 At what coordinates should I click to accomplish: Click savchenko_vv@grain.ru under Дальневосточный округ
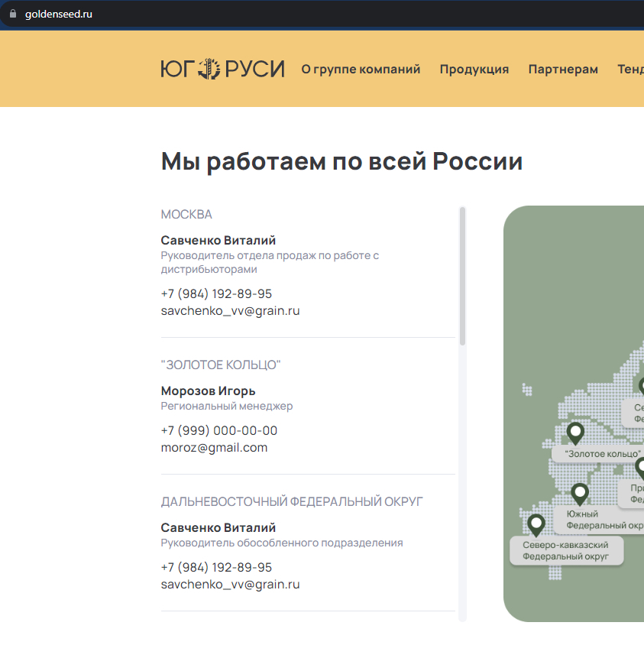pos(230,584)
